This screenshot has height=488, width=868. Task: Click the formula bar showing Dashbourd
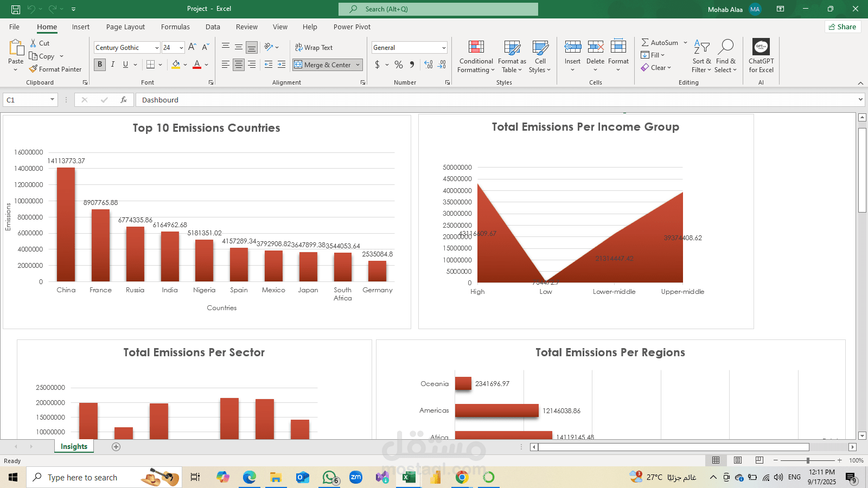[x=496, y=100]
